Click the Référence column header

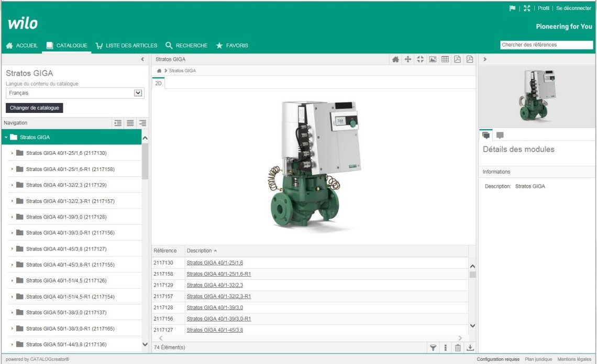point(165,251)
